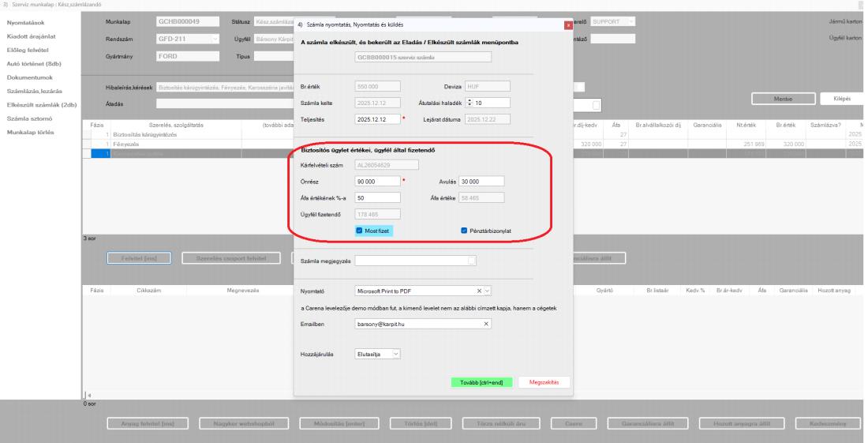Uncheck the Pénztárbizonylat checkbox
The image size is (868, 443).
[464, 231]
